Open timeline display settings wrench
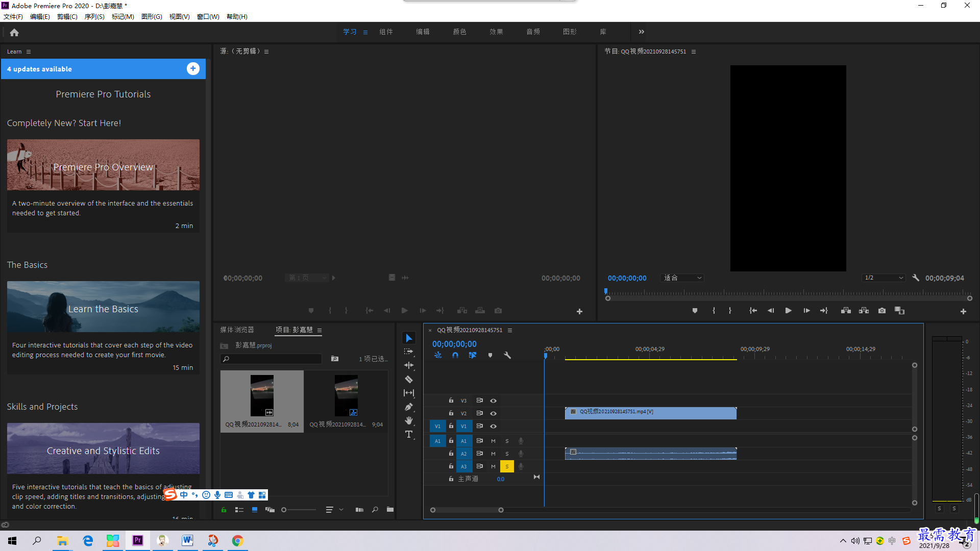 tap(507, 356)
